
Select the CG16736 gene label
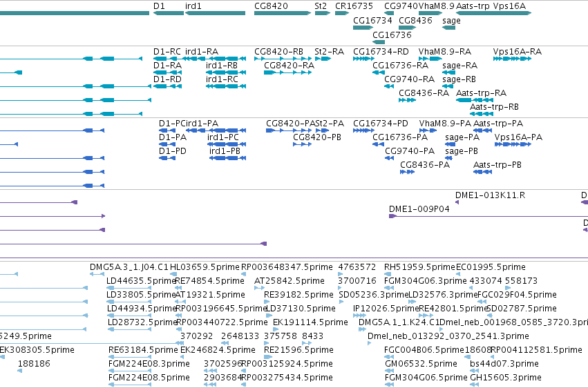tap(392, 35)
